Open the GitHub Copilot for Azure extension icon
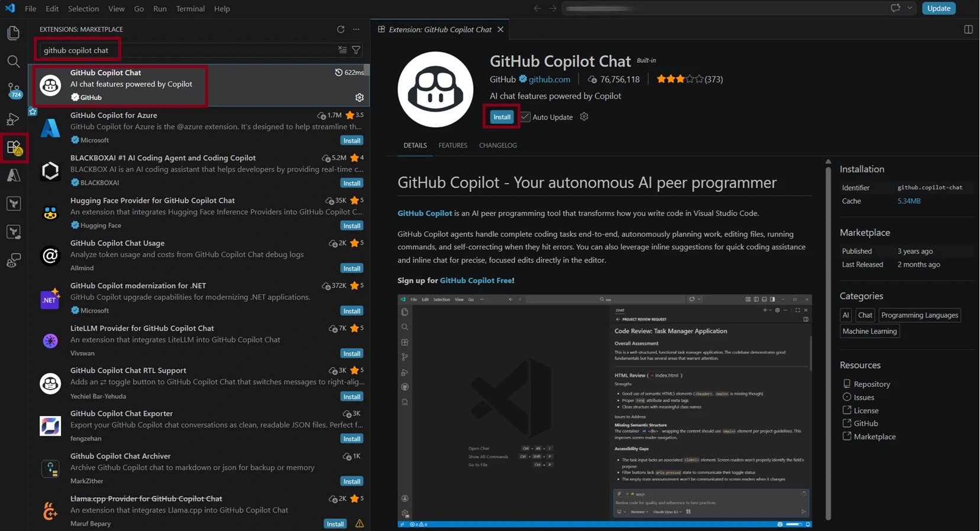Viewport: 980px width, 531px height. 50,128
